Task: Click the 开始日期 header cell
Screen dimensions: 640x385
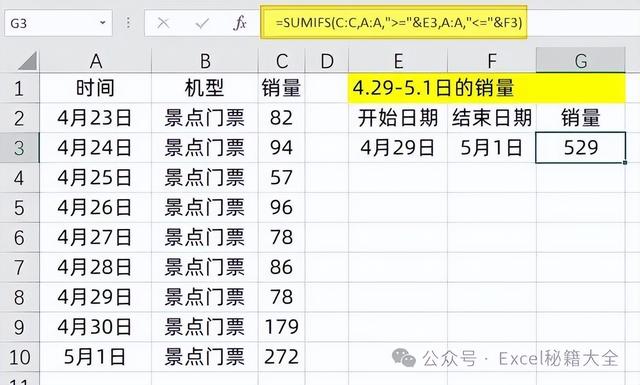Action: point(398,118)
